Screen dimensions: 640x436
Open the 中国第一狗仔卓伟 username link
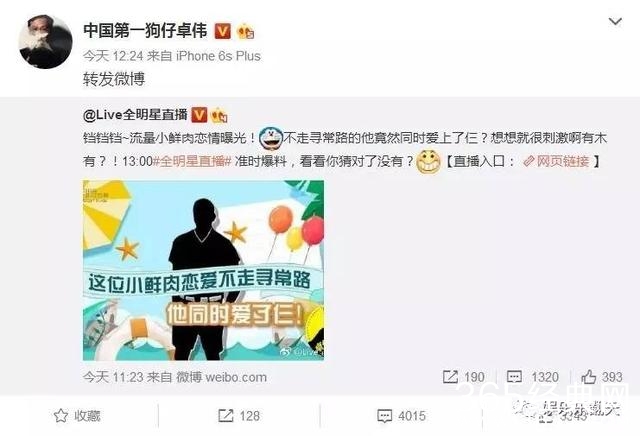pyautogui.click(x=145, y=31)
